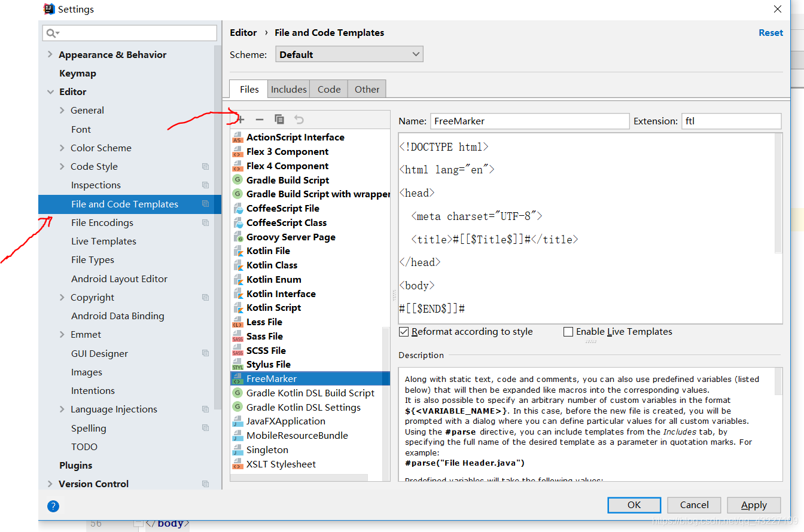The image size is (804, 532).
Task: Click the Flex 3 Component icon
Action: coord(237,152)
